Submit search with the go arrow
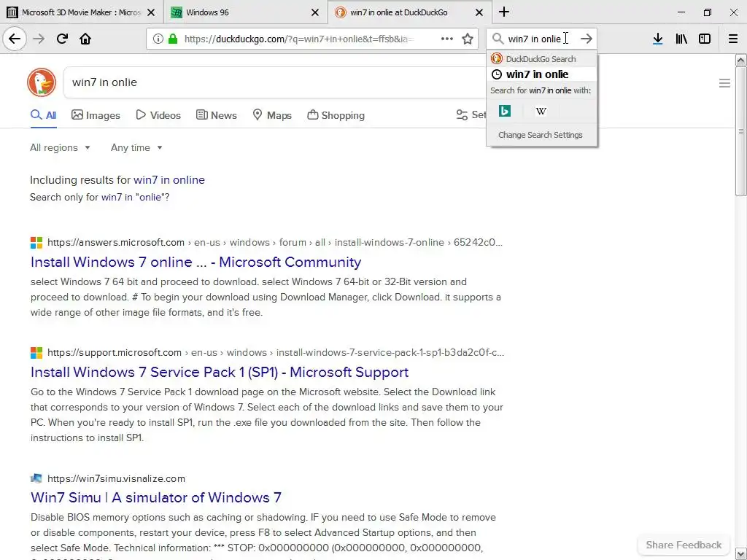 [586, 39]
